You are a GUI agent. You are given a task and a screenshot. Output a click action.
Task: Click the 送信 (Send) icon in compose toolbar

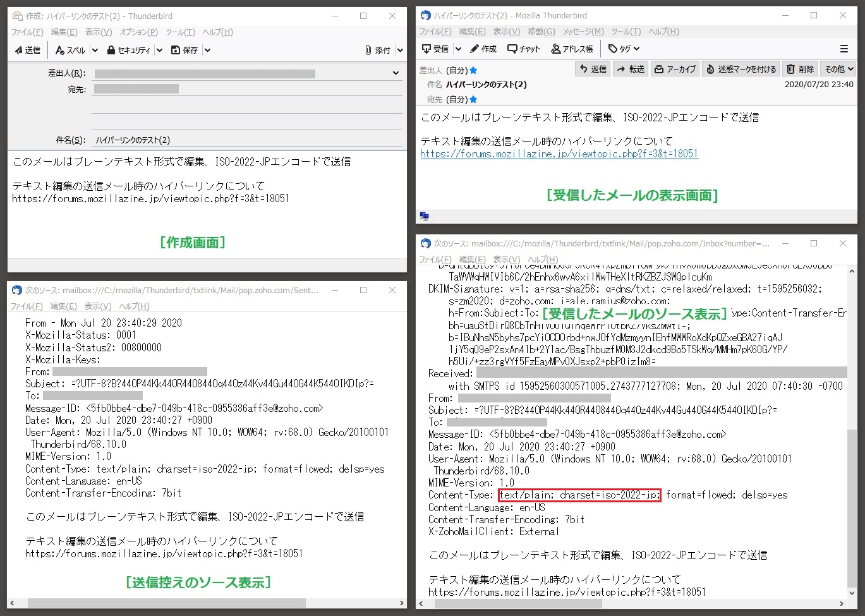point(19,50)
